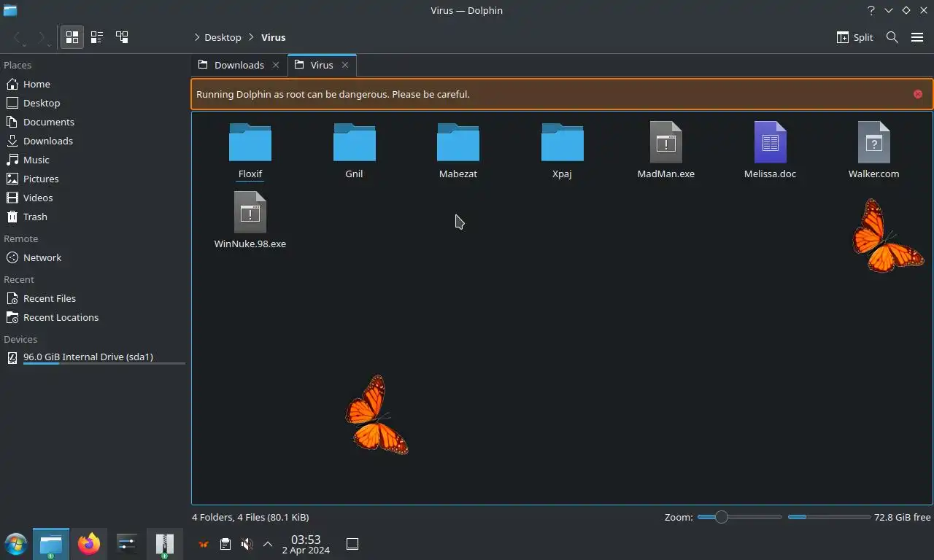Open the window help button
This screenshot has width=934, height=560.
[871, 10]
